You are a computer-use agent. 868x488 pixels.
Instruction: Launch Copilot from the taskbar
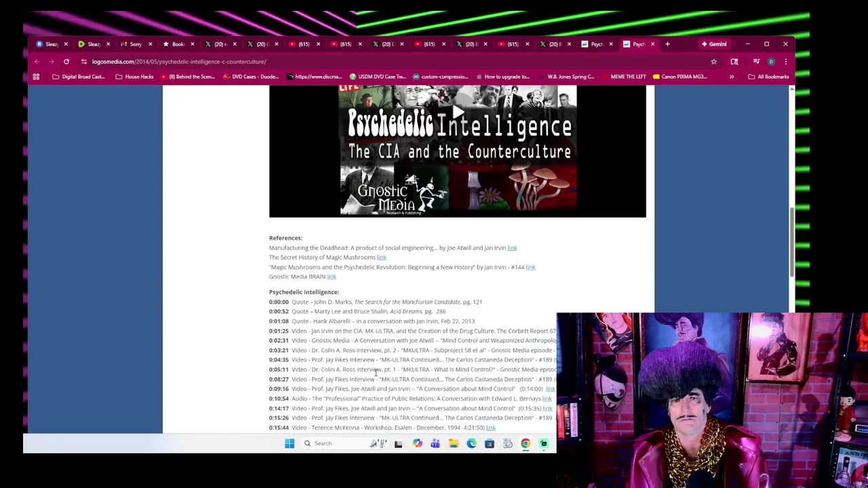coord(417,443)
